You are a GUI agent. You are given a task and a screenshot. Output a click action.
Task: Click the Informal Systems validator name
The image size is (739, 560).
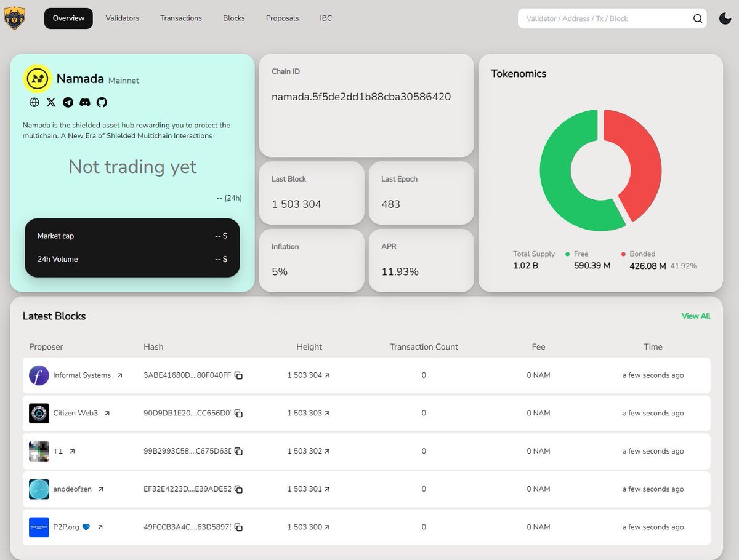(x=82, y=375)
